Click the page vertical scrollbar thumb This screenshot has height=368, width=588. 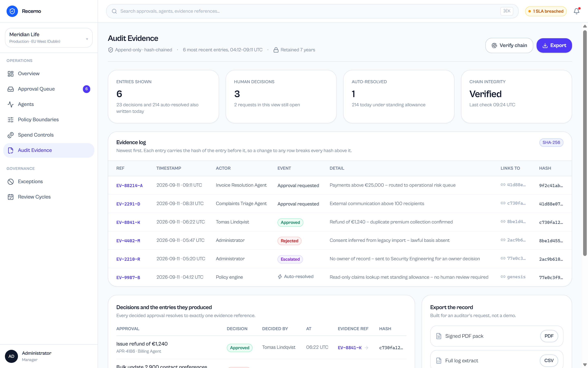pyautogui.click(x=585, y=143)
